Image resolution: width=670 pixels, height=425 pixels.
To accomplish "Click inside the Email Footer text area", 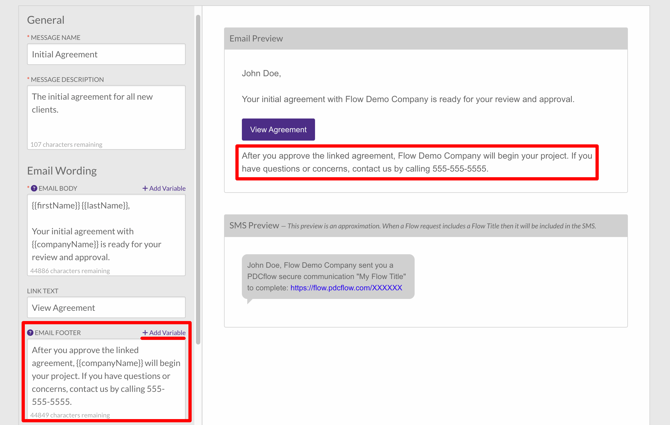I will tap(106, 378).
